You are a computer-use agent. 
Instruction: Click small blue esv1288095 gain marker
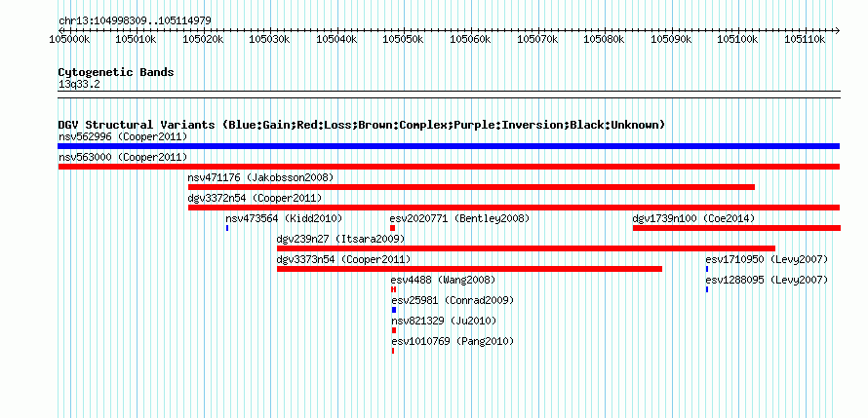click(707, 289)
